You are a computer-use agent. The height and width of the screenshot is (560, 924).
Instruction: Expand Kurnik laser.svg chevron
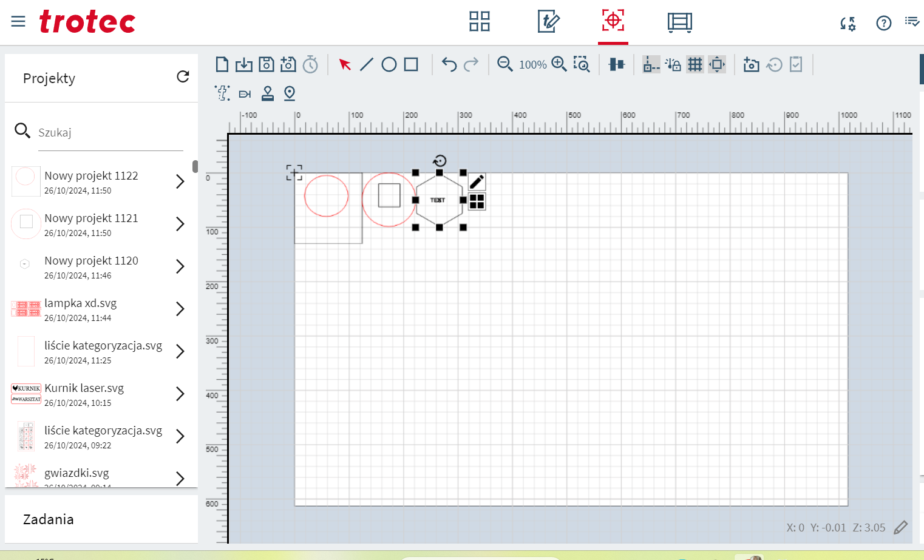click(x=180, y=394)
